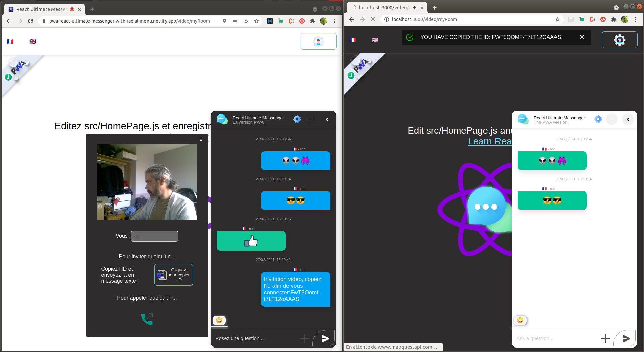This screenshot has height=352, width=644.
Task: Click the webcam video preview
Action: (147, 182)
